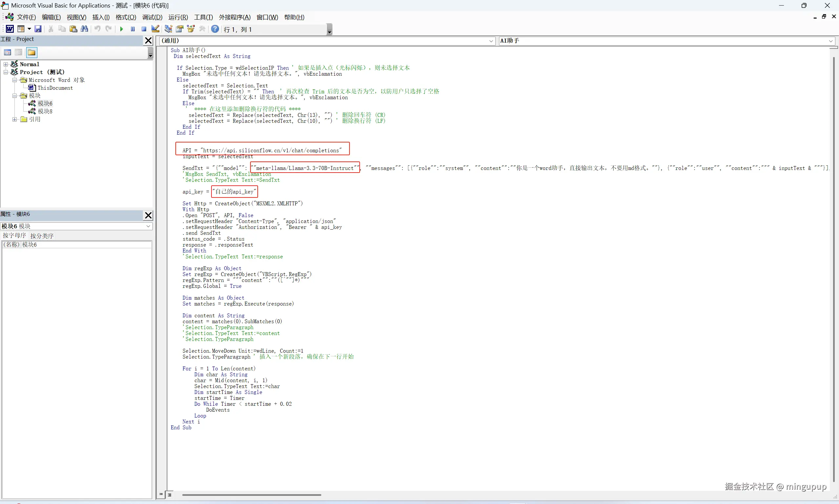Save the project with the floppy disk icon
The height and width of the screenshot is (504, 839).
[x=38, y=29]
